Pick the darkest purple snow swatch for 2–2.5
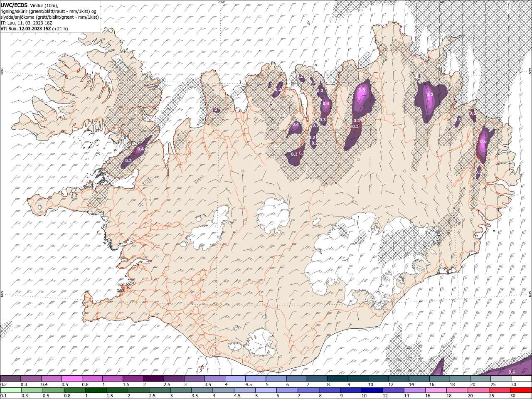The image size is (532, 399). pyautogui.click(x=153, y=379)
